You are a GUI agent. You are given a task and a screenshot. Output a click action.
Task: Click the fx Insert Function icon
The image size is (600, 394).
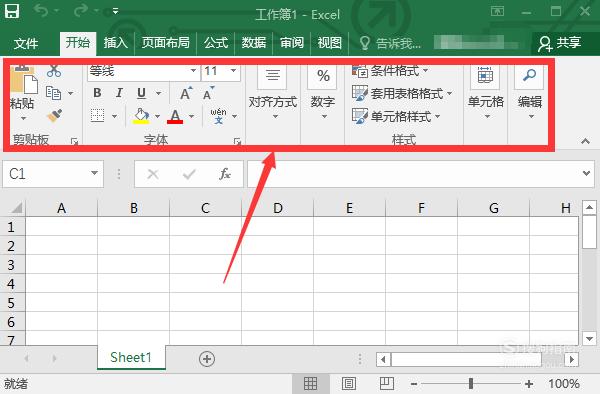(x=225, y=174)
